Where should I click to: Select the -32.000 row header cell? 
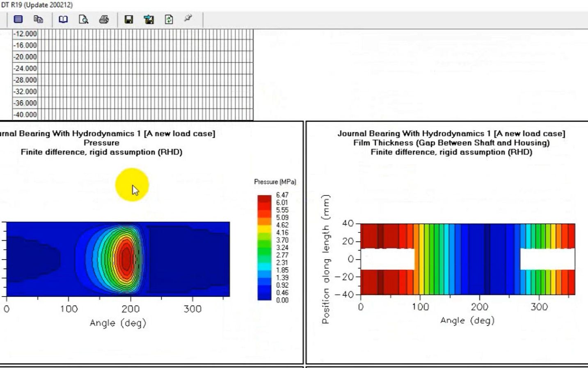tap(25, 91)
